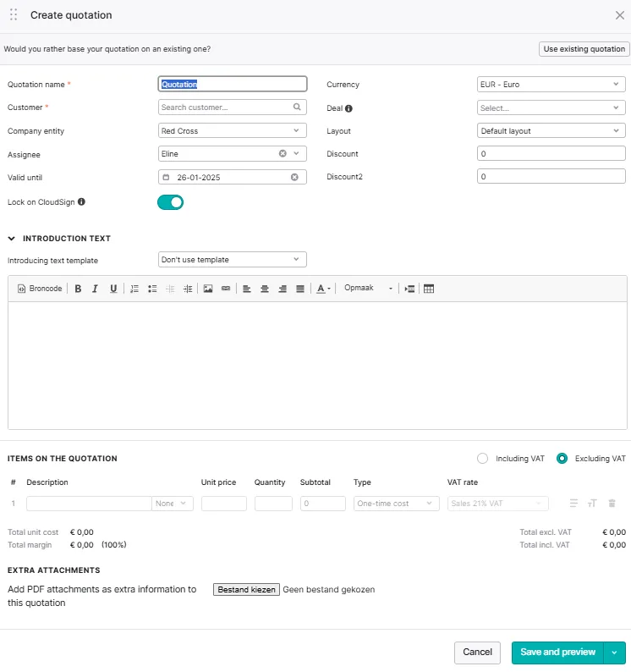Apply italic formatting in the editor

point(96,289)
